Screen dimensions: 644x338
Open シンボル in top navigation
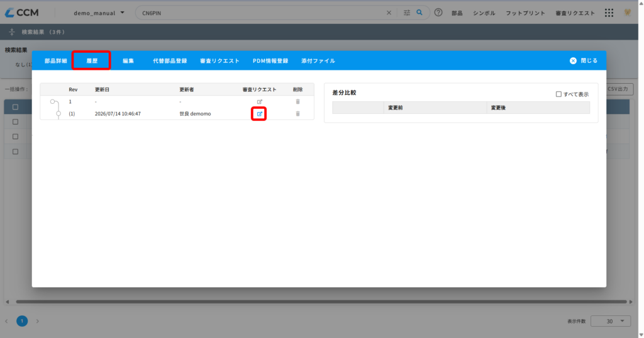484,13
